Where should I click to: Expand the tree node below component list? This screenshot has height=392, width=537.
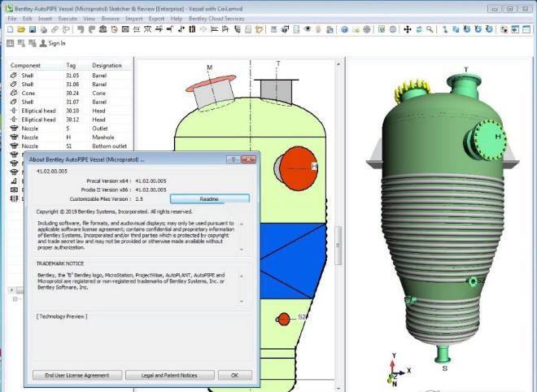(15, 299)
